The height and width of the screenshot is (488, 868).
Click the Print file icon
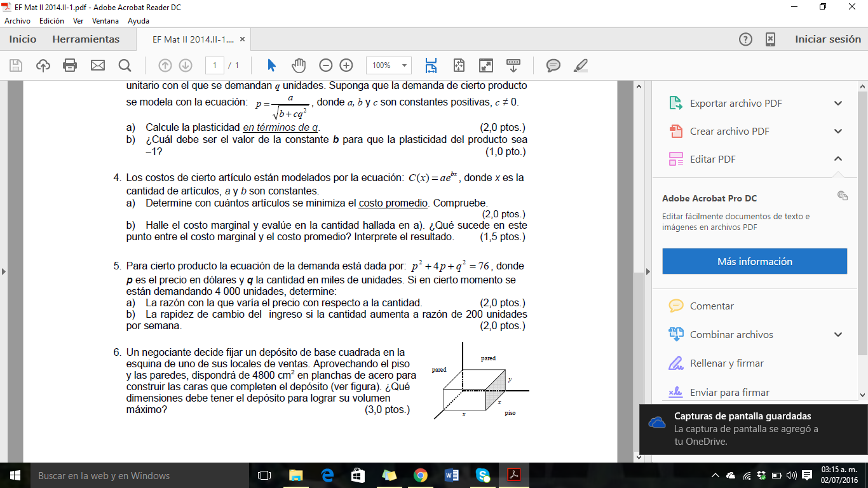click(70, 65)
